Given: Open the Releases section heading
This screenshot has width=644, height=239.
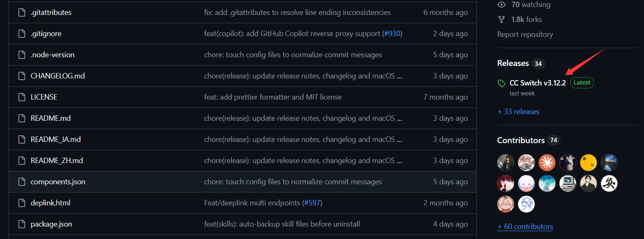Looking at the screenshot, I should coord(513,63).
